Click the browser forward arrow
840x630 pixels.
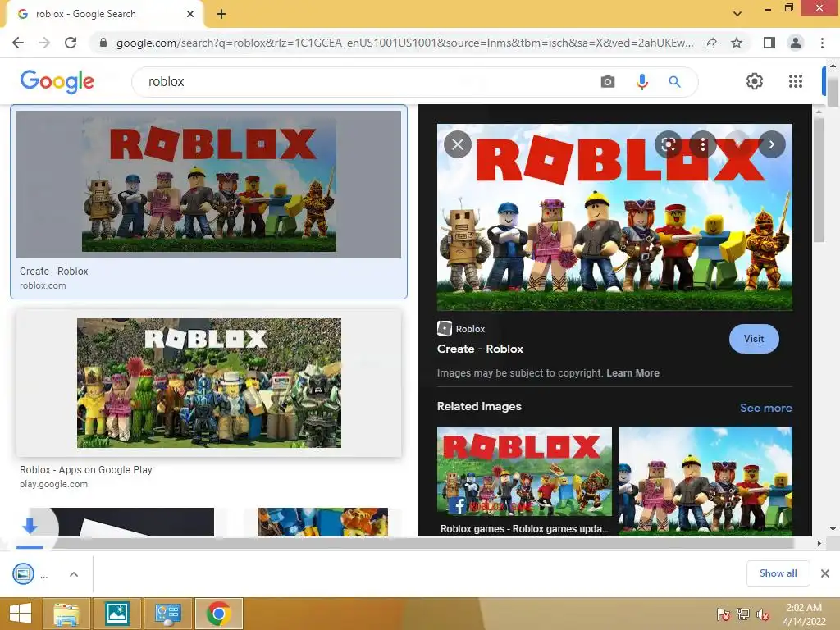(44, 43)
